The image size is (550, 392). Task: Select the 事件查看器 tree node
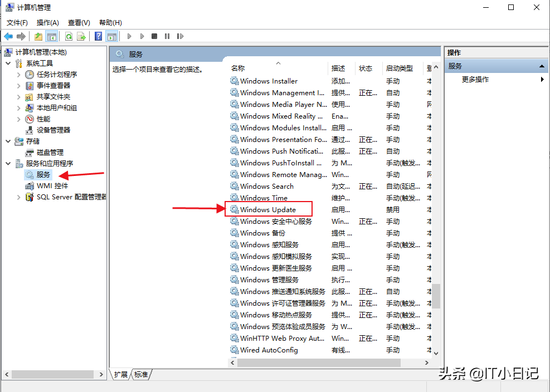tap(53, 86)
